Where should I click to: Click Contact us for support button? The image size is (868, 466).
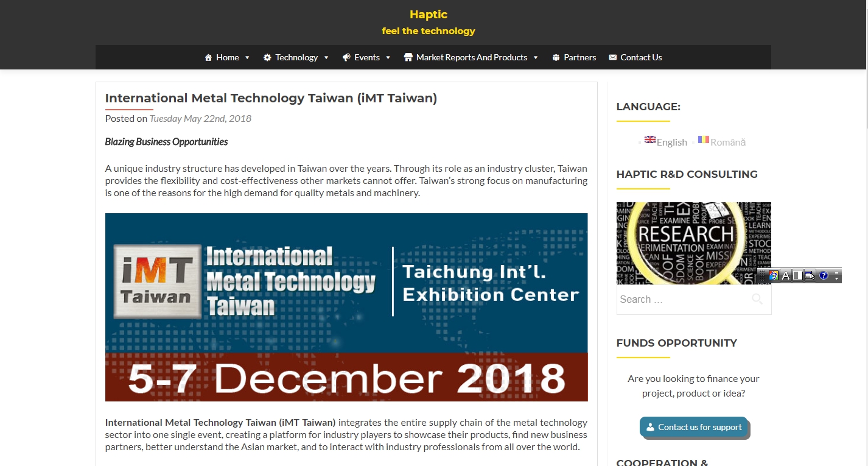coord(693,427)
